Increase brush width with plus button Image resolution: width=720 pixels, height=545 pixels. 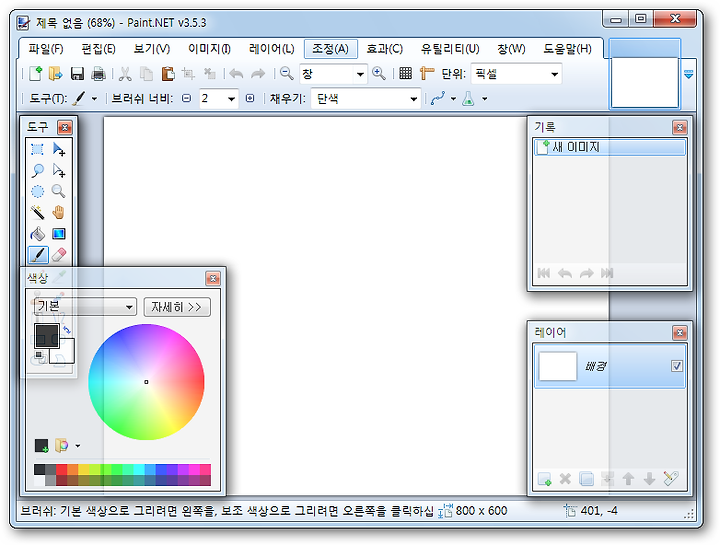(x=250, y=98)
